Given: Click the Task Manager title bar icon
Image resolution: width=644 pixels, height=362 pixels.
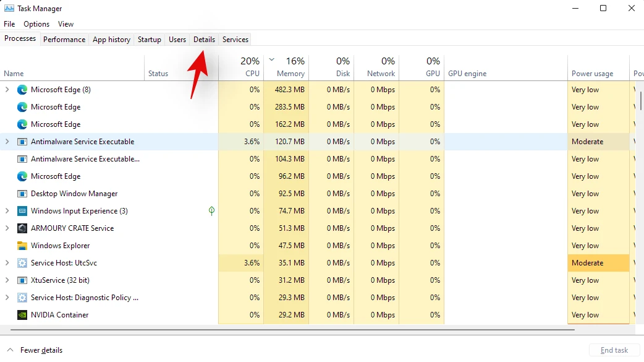Looking at the screenshot, I should click(9, 9).
